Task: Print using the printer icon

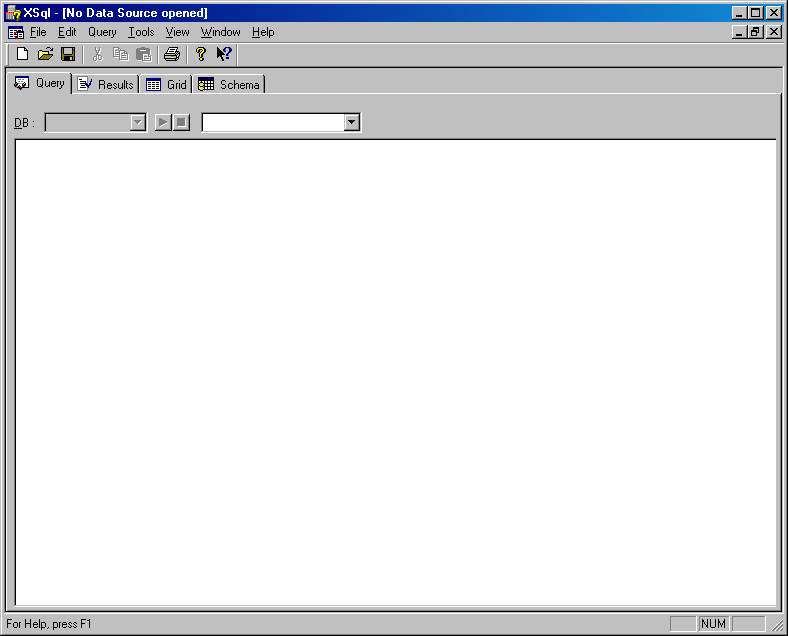Action: point(172,54)
